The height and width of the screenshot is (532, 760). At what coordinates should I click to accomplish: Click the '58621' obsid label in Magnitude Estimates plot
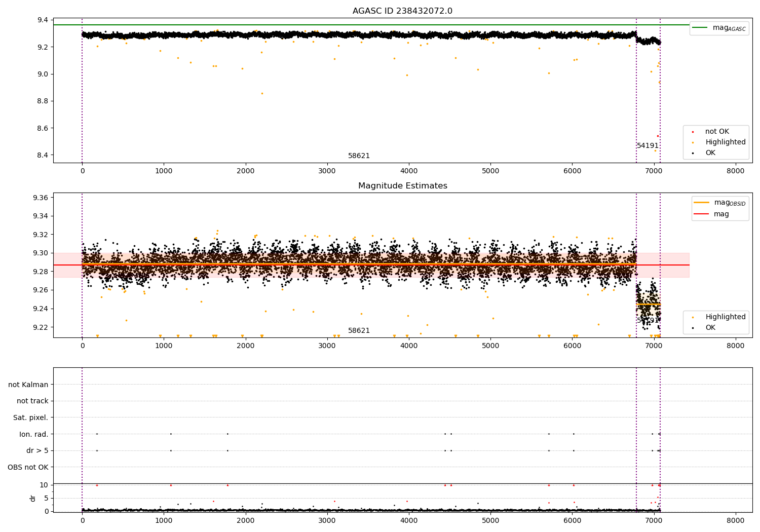359,331
